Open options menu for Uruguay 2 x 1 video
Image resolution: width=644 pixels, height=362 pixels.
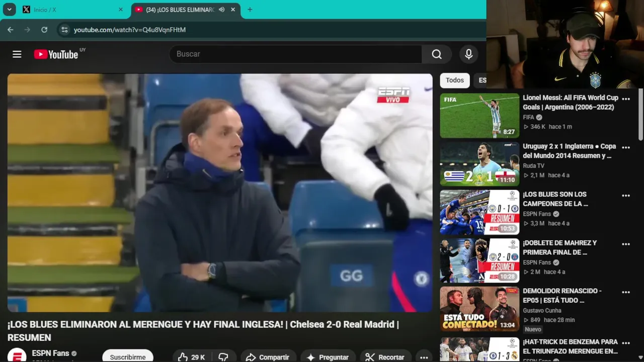pyautogui.click(x=626, y=147)
